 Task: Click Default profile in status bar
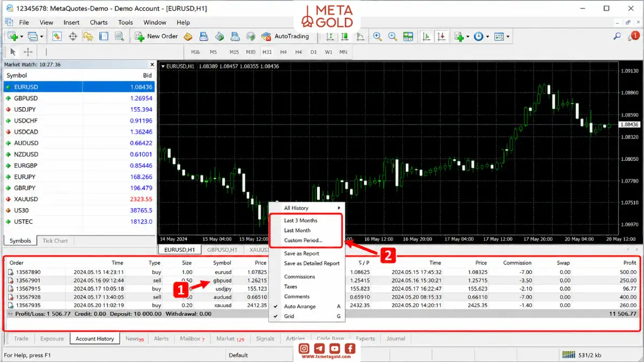238,355
